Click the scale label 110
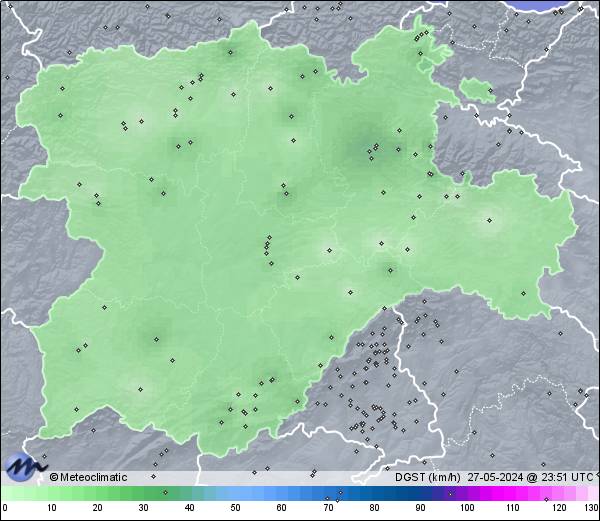This screenshot has width=600, height=521. tap(513, 508)
